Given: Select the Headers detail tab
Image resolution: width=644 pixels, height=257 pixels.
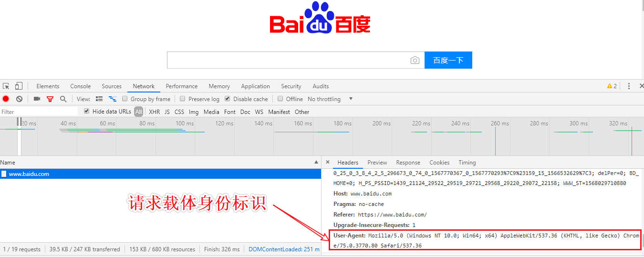Looking at the screenshot, I should pyautogui.click(x=348, y=163).
